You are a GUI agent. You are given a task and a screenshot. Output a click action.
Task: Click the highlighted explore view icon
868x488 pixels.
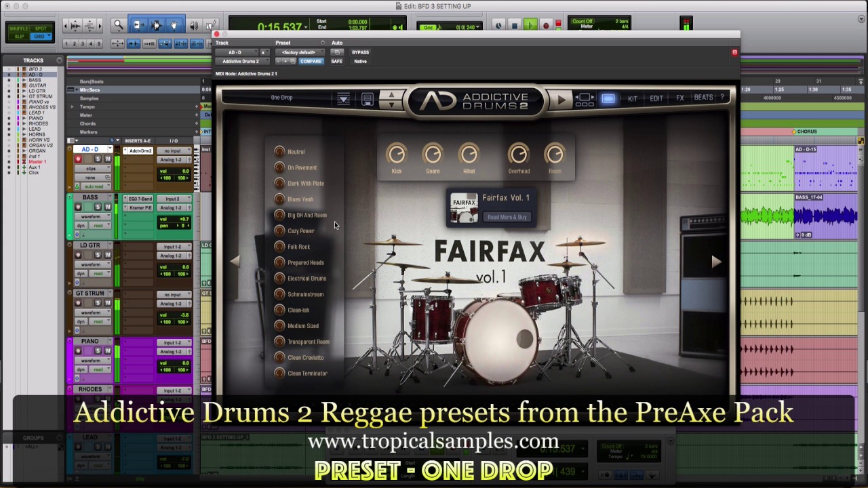coord(608,100)
